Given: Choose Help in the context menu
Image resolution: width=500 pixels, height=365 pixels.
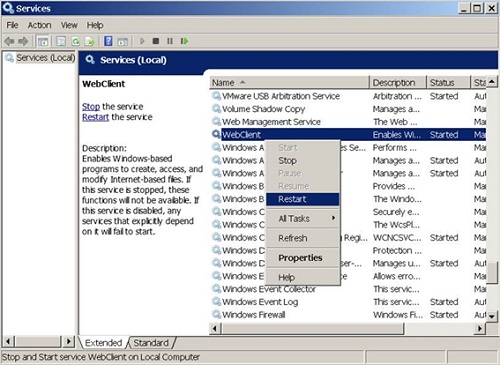Looking at the screenshot, I should (x=303, y=277).
